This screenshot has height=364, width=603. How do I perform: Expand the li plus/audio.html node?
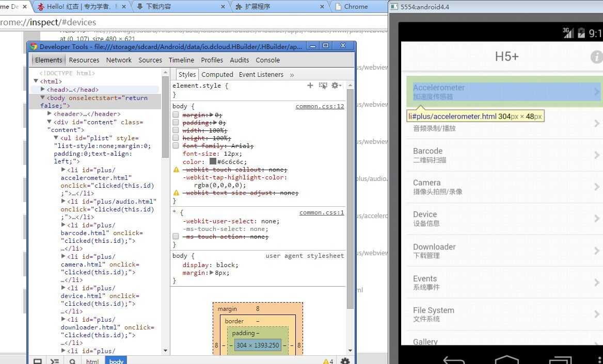tap(64, 201)
